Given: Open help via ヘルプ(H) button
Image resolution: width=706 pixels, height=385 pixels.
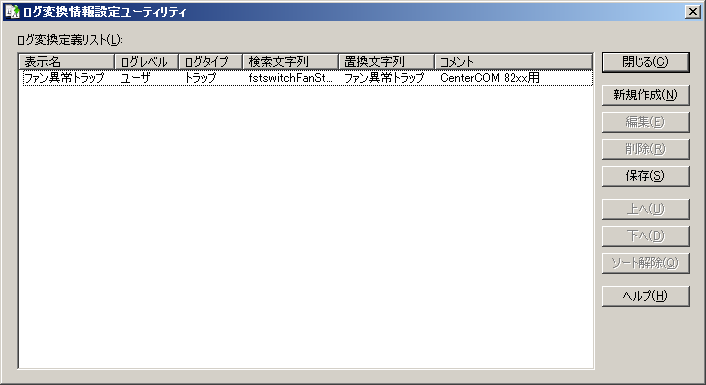Looking at the screenshot, I should pyautogui.click(x=645, y=296).
